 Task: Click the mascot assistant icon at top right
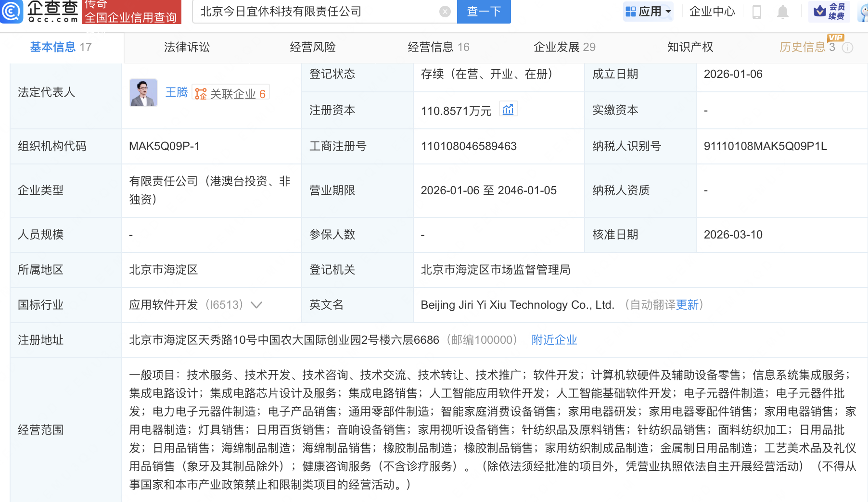tap(862, 13)
